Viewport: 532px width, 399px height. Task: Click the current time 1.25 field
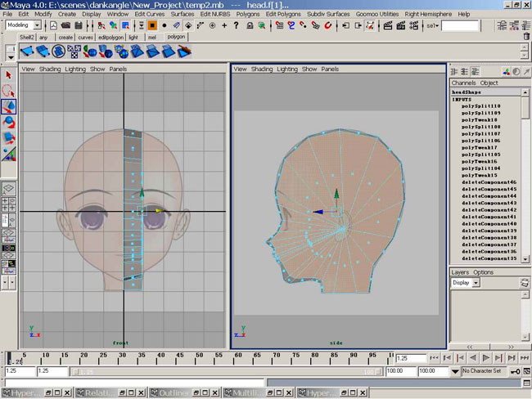coord(411,358)
